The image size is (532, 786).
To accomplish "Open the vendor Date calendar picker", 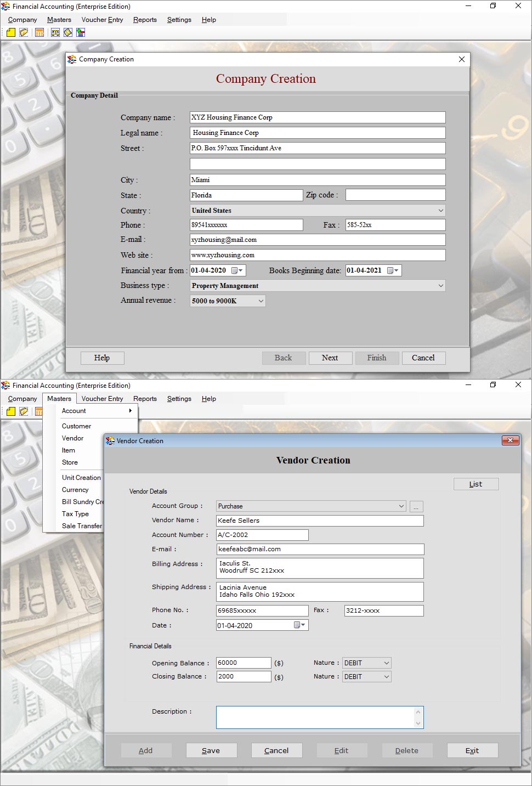I will pyautogui.click(x=296, y=625).
